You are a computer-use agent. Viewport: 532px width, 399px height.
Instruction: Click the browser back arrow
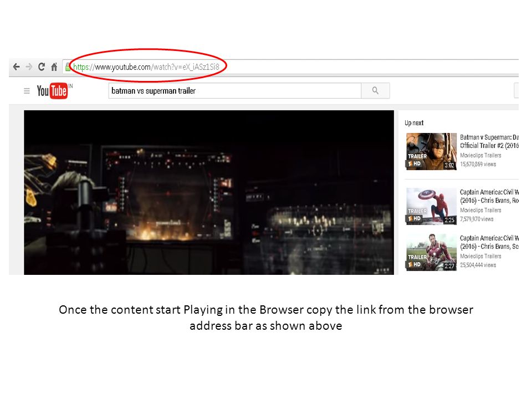point(16,67)
